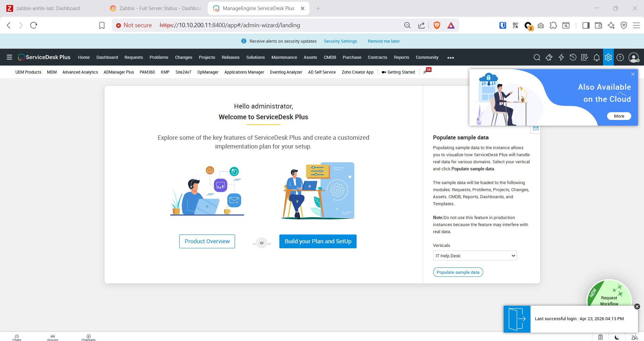Click the search magnifier in ServiceDesk header

coord(537,57)
